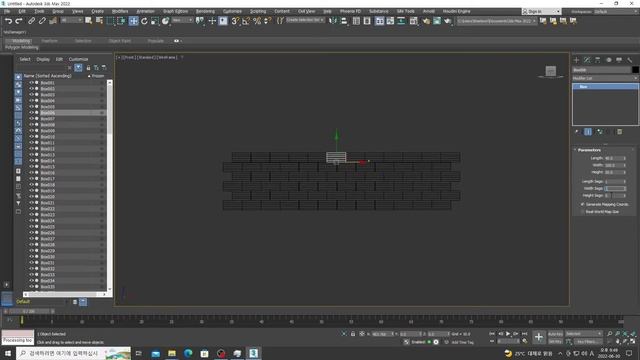Open the Modify command panel tab
640x360 pixels.
click(587, 60)
